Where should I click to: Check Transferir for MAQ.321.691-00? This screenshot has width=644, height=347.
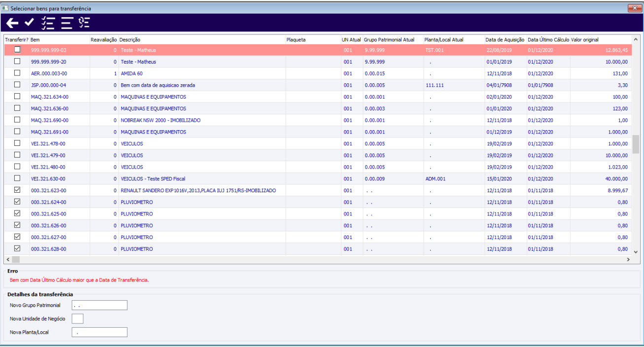pos(17,132)
